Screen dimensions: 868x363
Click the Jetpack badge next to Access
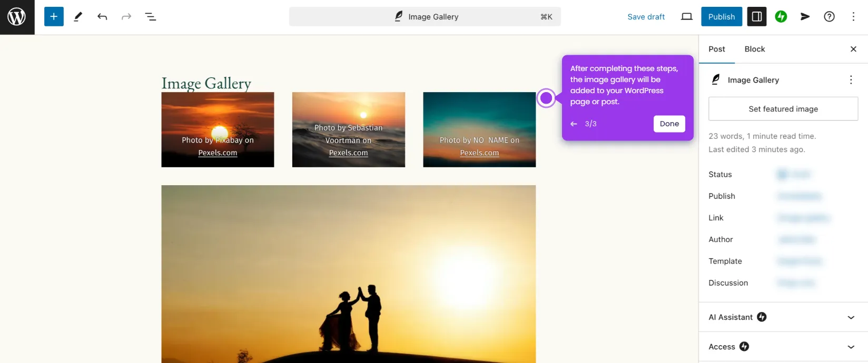744,346
